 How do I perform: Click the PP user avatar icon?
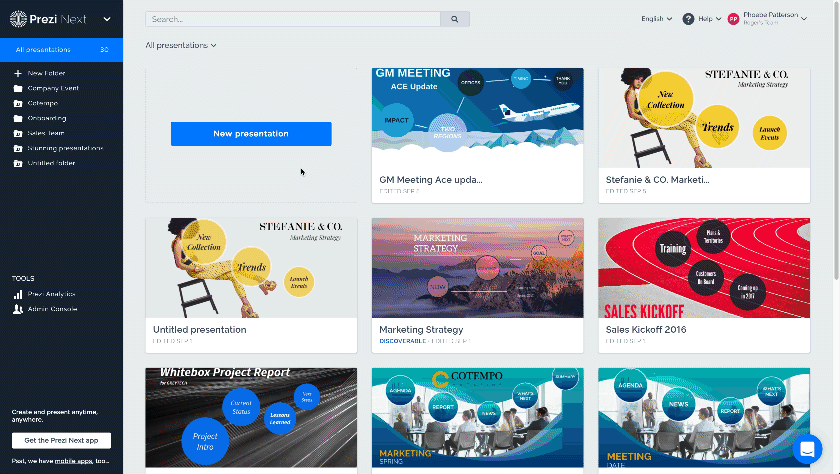pos(733,19)
